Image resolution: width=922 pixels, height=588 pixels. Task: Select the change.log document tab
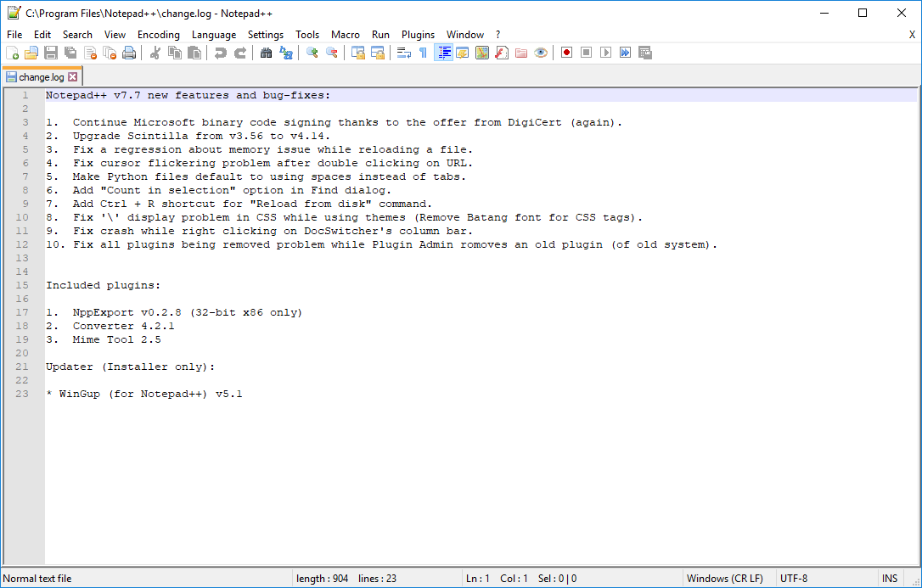(x=41, y=77)
